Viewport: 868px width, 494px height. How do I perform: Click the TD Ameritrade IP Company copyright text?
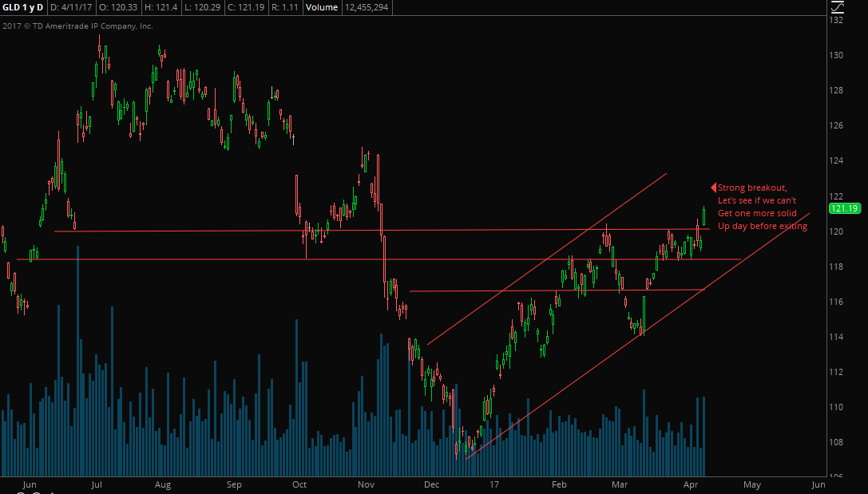77,26
